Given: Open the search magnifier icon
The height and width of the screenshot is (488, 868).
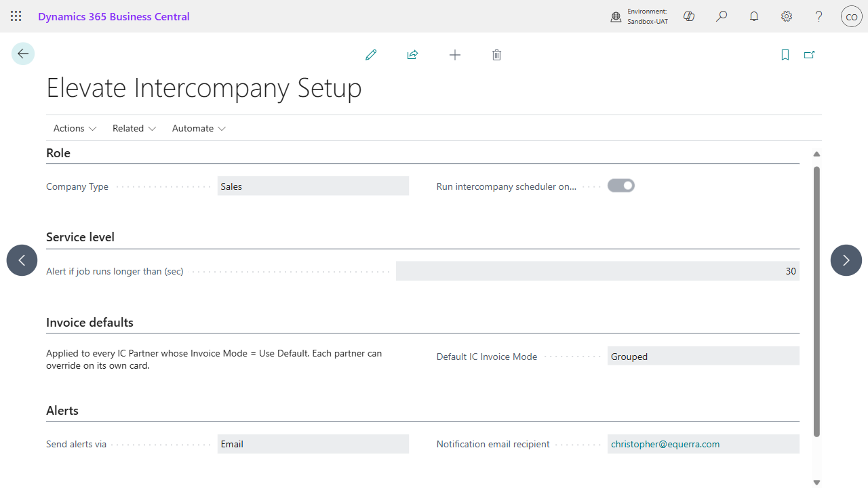Looking at the screenshot, I should coord(722,16).
